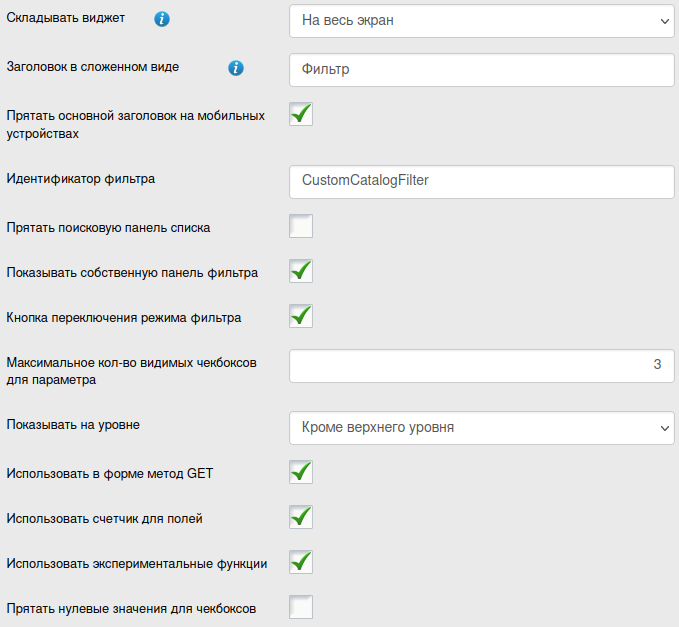
Task: Uncheck "Показывать собственную панель фильтра"
Action: click(301, 271)
